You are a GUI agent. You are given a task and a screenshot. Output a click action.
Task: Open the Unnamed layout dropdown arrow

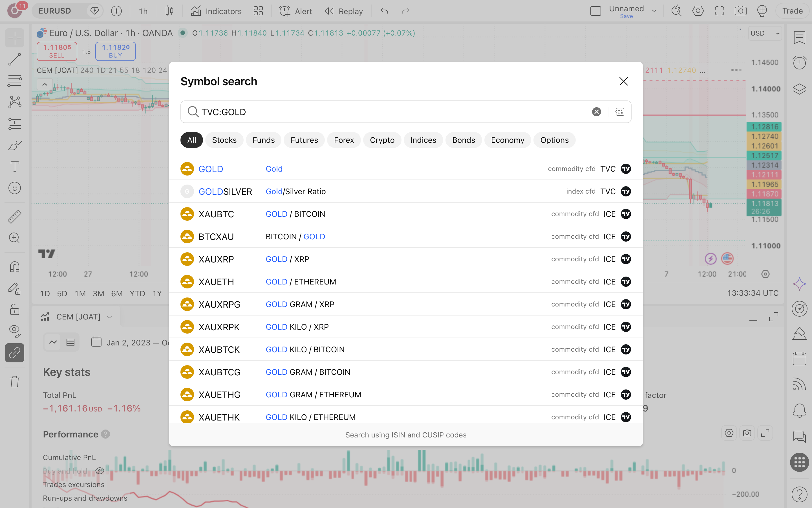[654, 11]
